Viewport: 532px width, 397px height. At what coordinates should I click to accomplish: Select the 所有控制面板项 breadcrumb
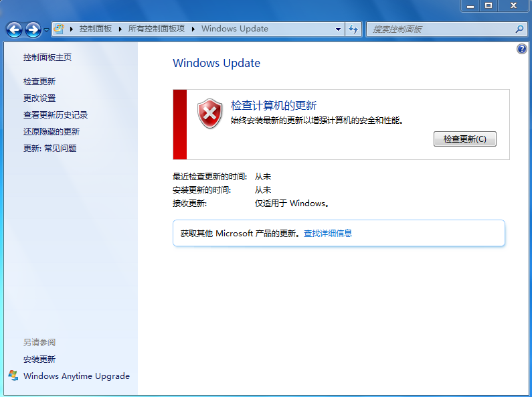(x=157, y=29)
